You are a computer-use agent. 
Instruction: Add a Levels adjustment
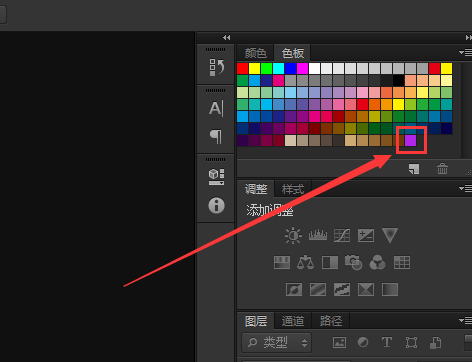[x=318, y=235]
